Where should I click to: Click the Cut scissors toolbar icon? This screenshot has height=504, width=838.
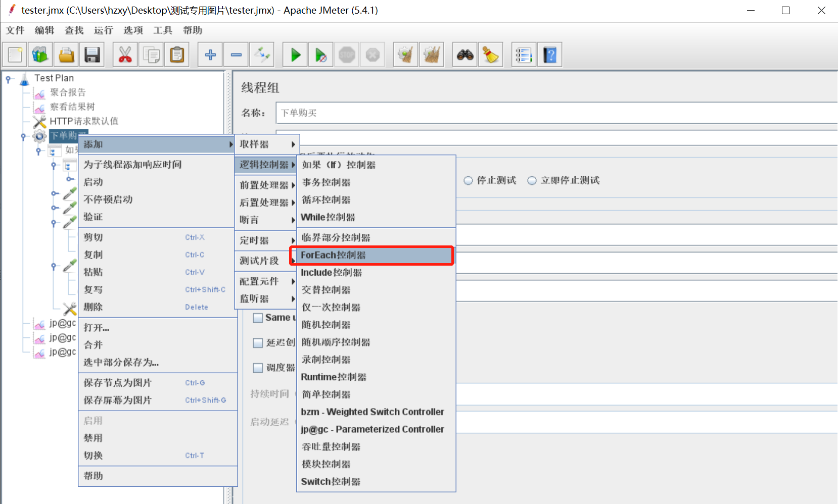pyautogui.click(x=125, y=55)
